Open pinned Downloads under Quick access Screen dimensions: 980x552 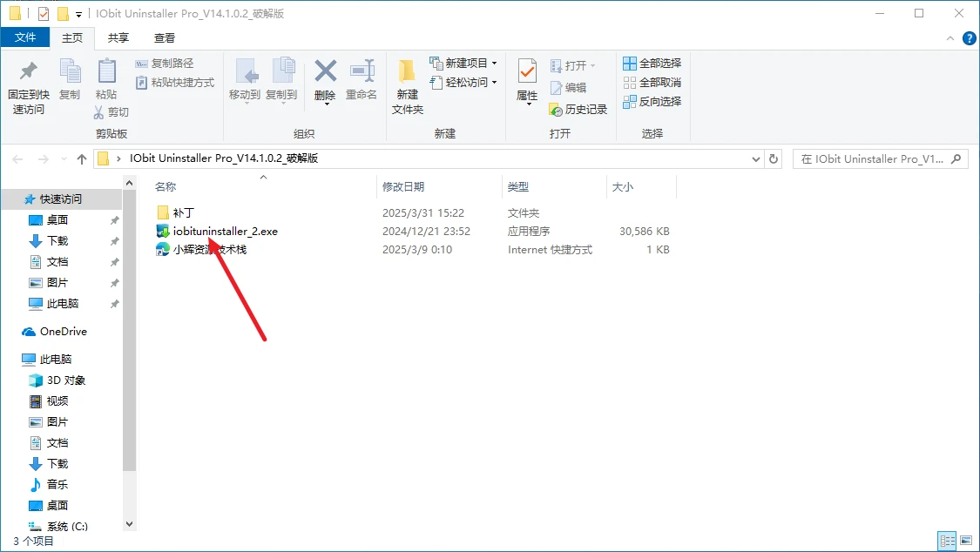pos(57,241)
